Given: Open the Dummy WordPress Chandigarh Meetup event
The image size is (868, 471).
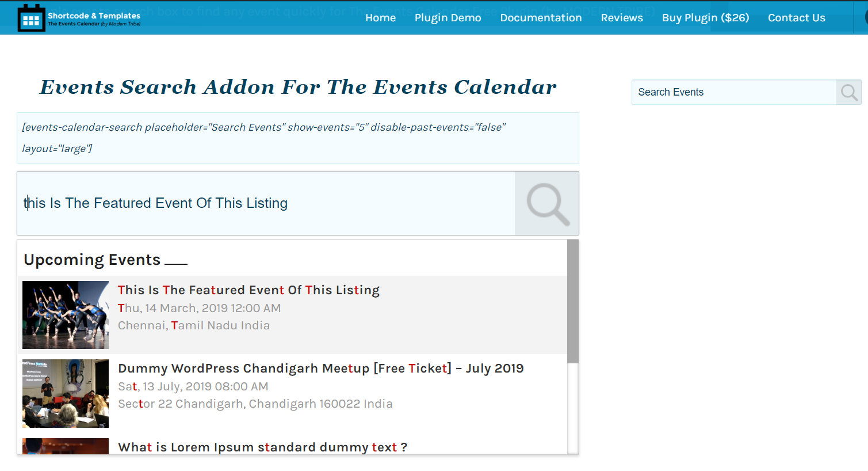Looking at the screenshot, I should click(x=320, y=368).
